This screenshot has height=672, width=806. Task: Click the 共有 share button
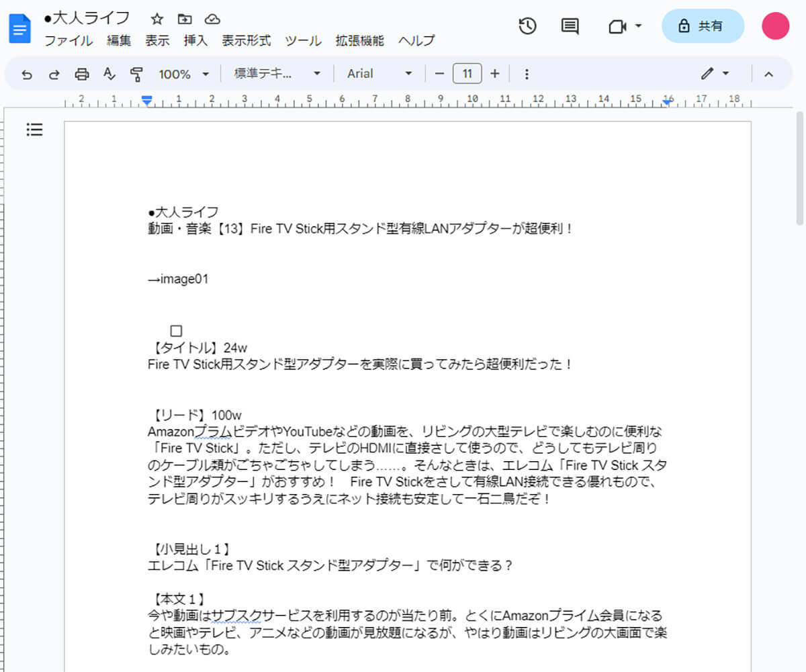(703, 26)
